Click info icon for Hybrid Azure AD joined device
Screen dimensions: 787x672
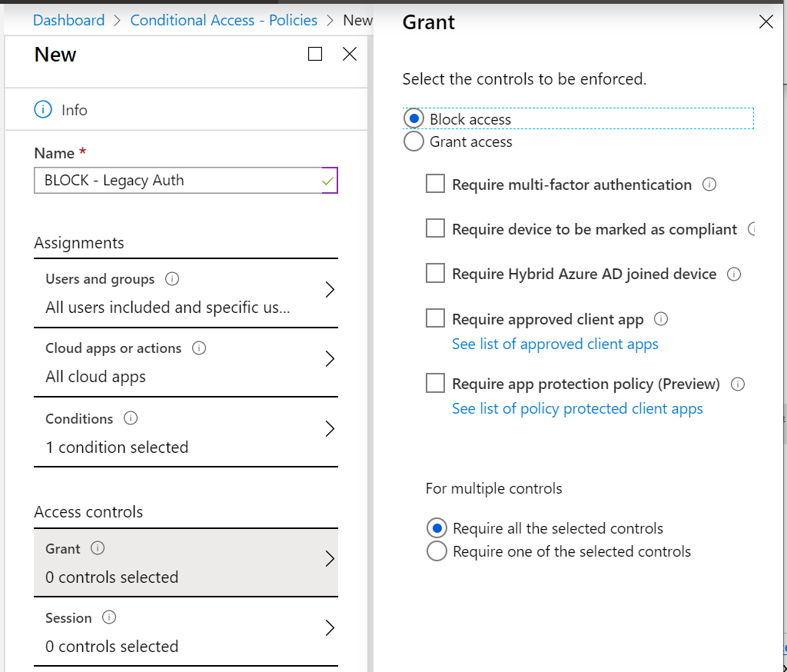734,274
